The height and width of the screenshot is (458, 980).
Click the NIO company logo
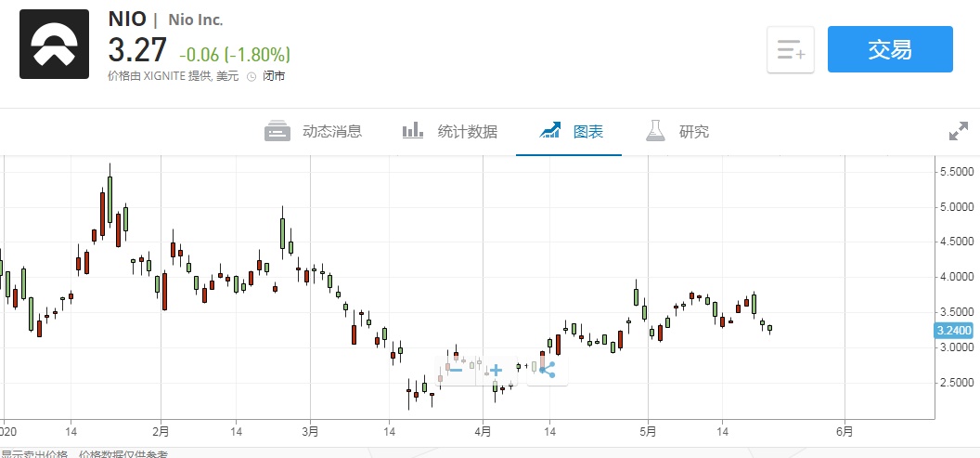click(x=55, y=45)
